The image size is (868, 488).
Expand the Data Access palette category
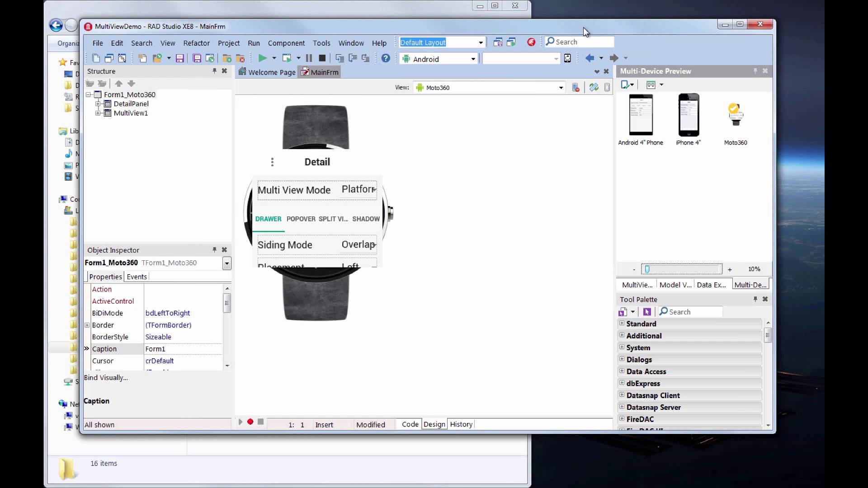click(x=622, y=371)
